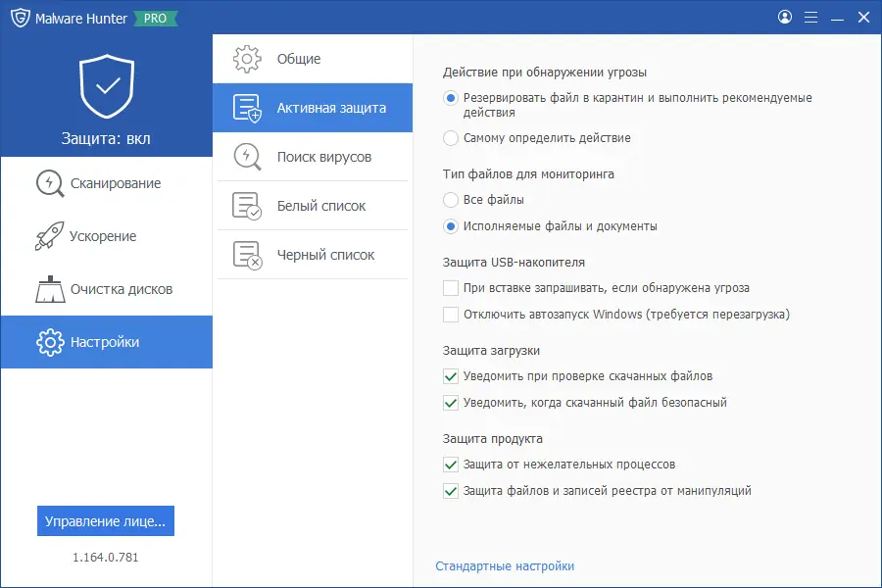The image size is (882, 588).
Task: Open the hamburger menu in the titlebar
Action: click(x=810, y=17)
